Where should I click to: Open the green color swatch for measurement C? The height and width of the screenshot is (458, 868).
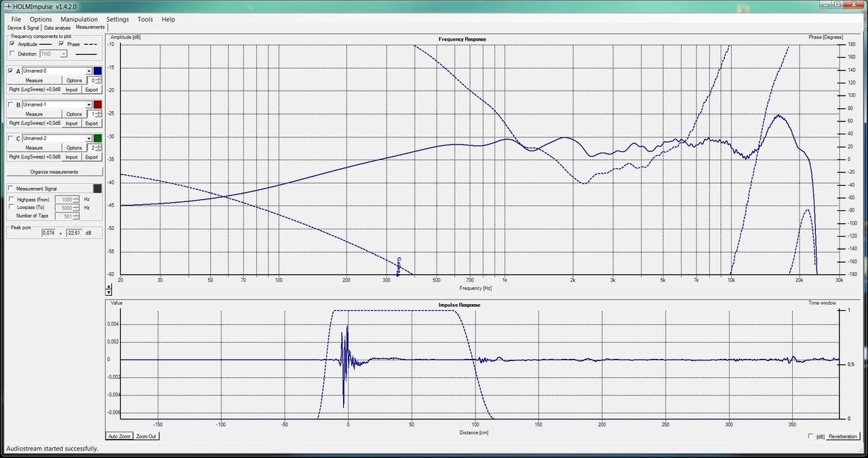[x=98, y=138]
